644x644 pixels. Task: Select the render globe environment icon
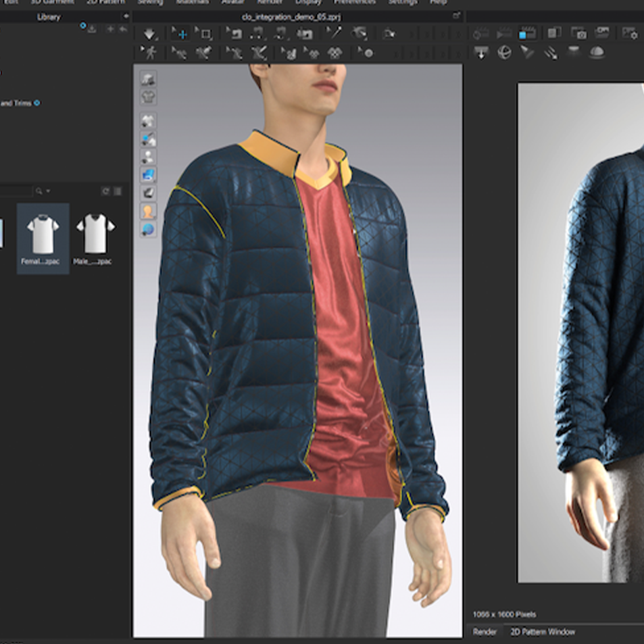coord(504,53)
